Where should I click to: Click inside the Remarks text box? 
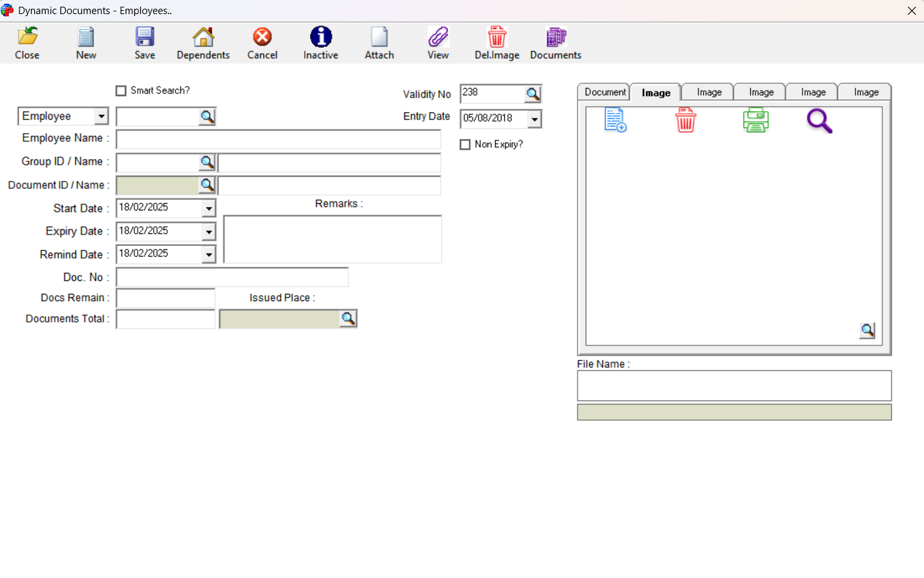tap(332, 239)
